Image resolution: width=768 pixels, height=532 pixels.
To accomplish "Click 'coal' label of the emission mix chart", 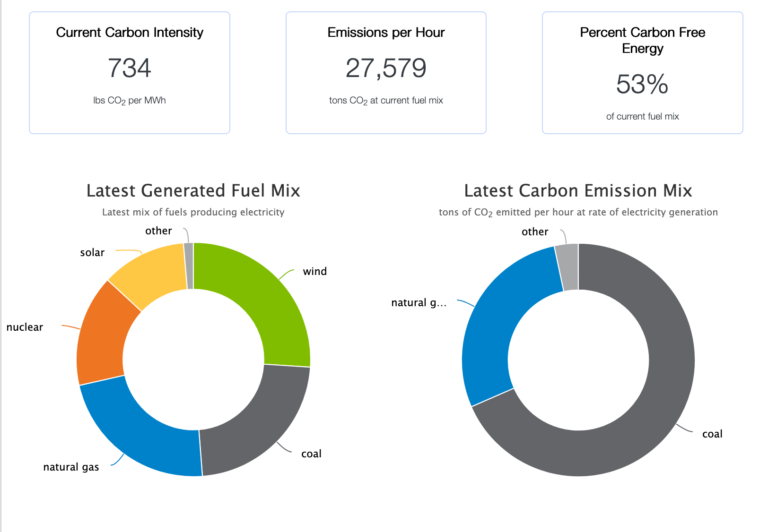I will [x=712, y=434].
